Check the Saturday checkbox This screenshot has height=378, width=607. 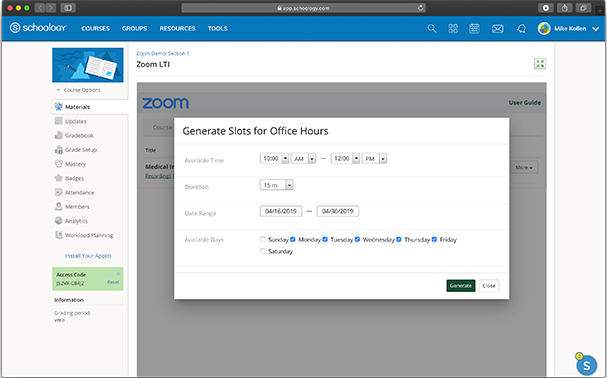coord(262,251)
